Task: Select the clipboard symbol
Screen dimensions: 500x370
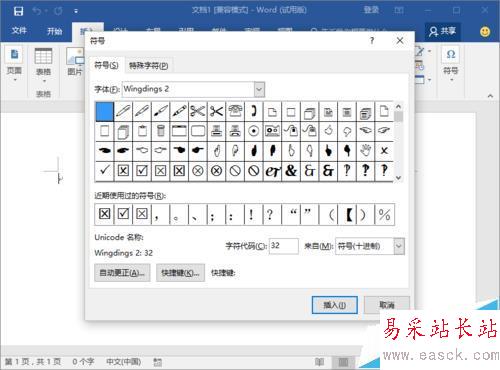Action: [x=142, y=131]
